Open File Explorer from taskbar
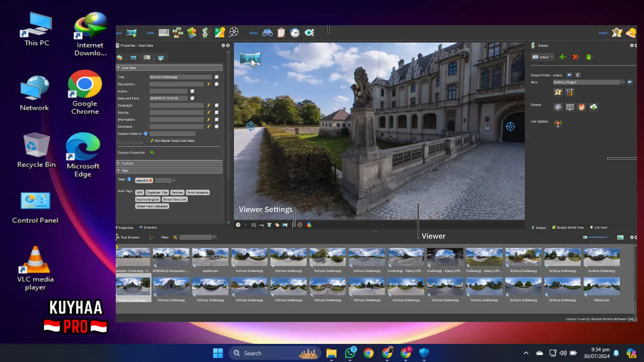644x362 pixels. 331,353
